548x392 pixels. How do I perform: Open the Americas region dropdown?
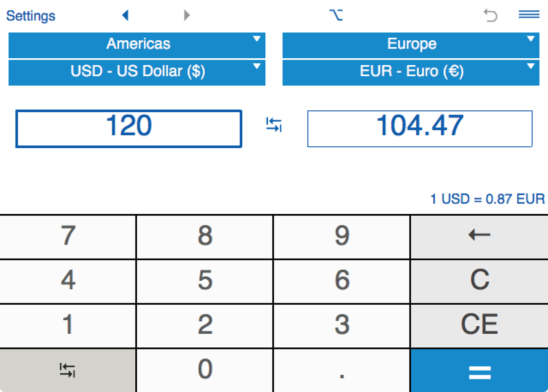tap(137, 44)
